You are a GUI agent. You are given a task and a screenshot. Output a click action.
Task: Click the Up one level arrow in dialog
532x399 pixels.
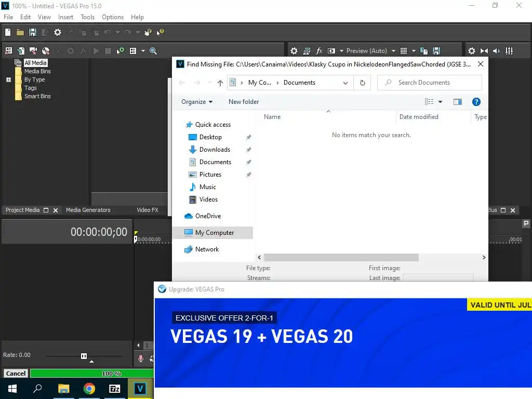click(x=220, y=83)
